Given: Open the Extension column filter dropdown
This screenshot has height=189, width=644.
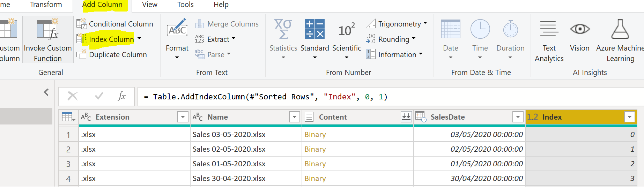Looking at the screenshot, I should tap(183, 117).
